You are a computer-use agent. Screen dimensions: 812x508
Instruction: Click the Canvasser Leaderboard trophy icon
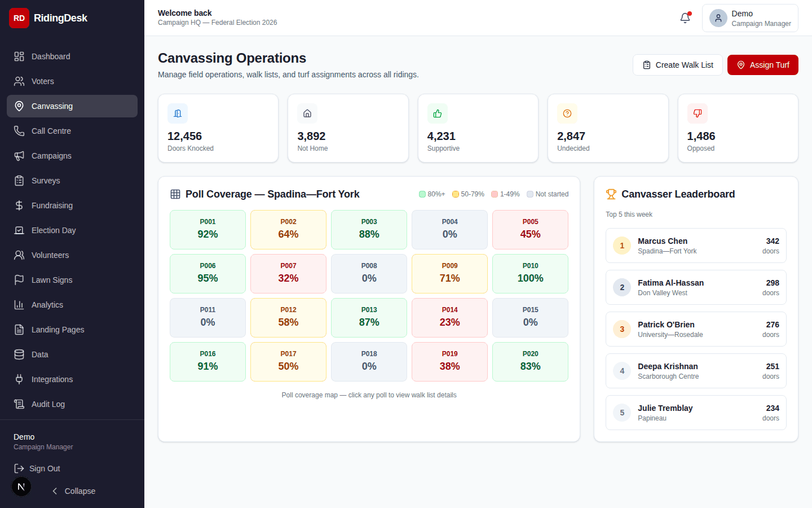611,194
